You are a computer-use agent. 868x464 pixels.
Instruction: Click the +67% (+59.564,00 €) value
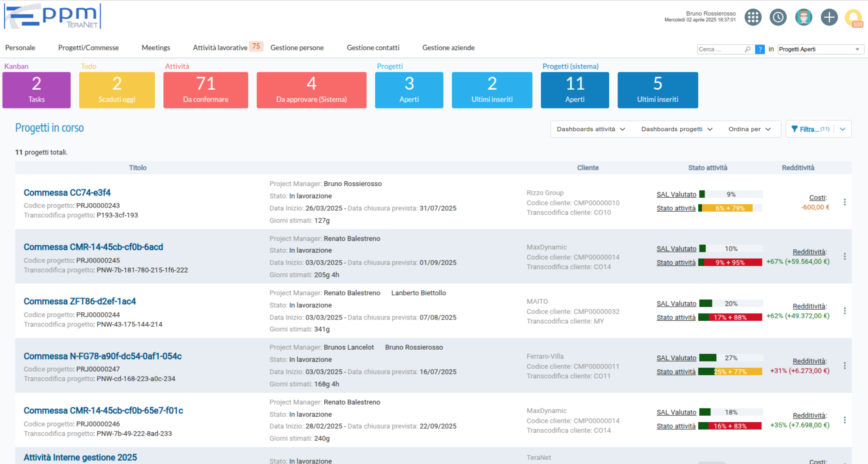point(798,262)
